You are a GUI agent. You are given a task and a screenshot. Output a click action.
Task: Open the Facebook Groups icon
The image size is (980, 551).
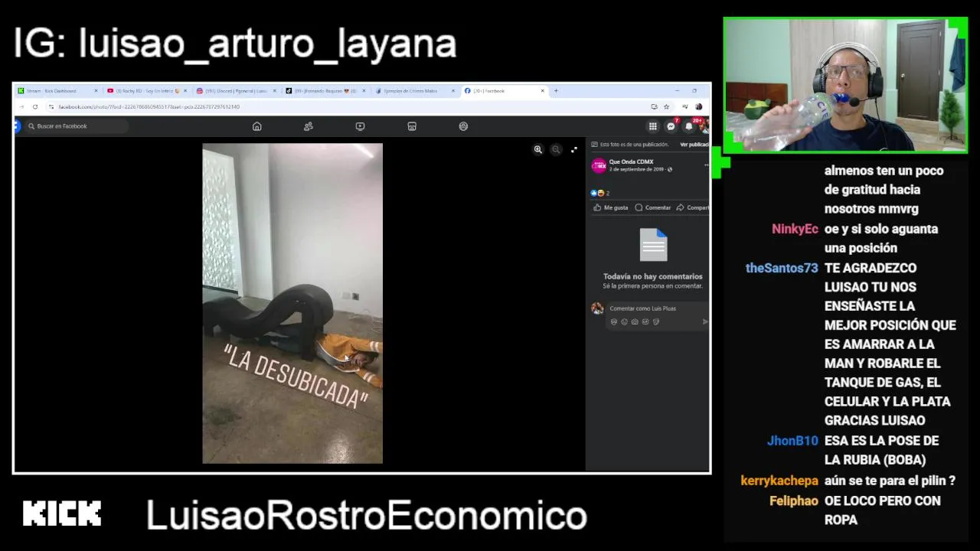(463, 126)
